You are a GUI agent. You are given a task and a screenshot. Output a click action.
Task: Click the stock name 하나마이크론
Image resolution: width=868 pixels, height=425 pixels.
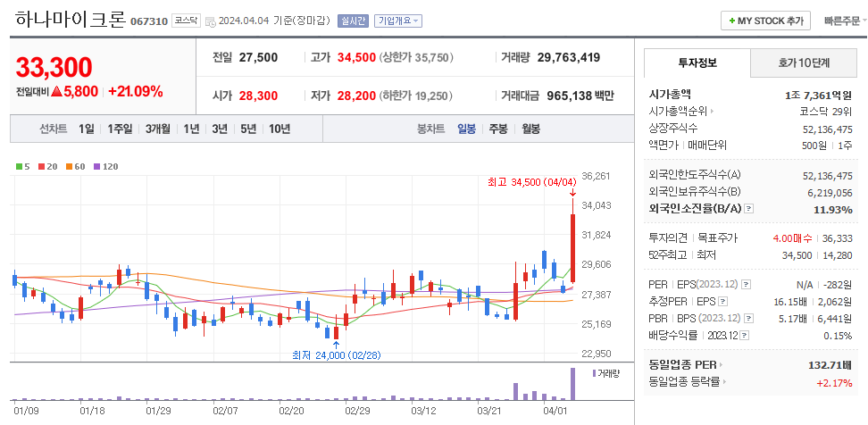click(x=70, y=20)
